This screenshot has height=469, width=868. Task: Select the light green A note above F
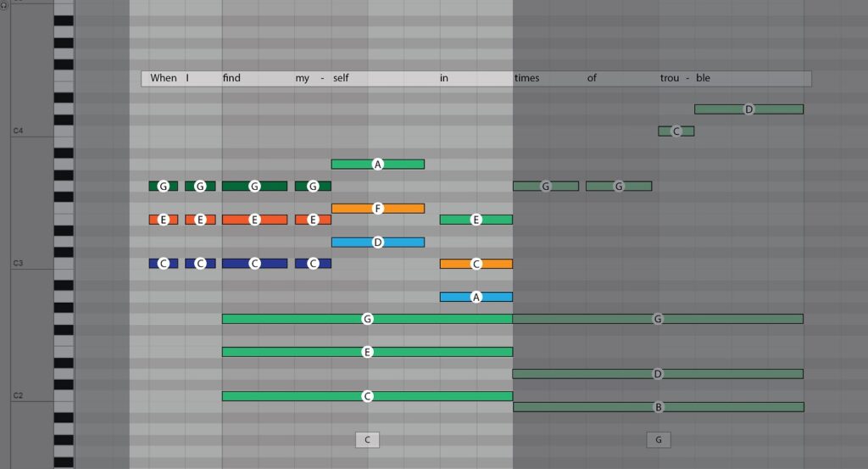[377, 164]
